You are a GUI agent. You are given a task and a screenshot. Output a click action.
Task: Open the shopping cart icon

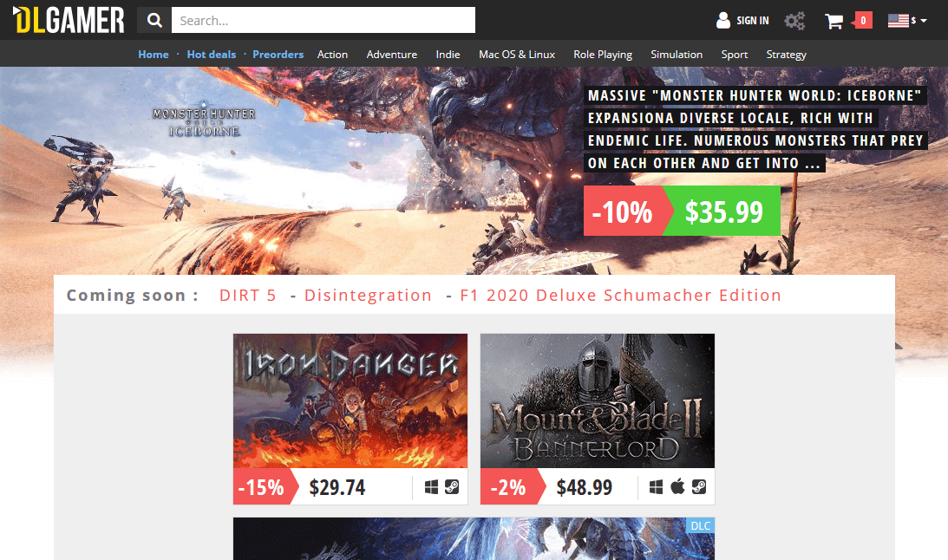[834, 22]
